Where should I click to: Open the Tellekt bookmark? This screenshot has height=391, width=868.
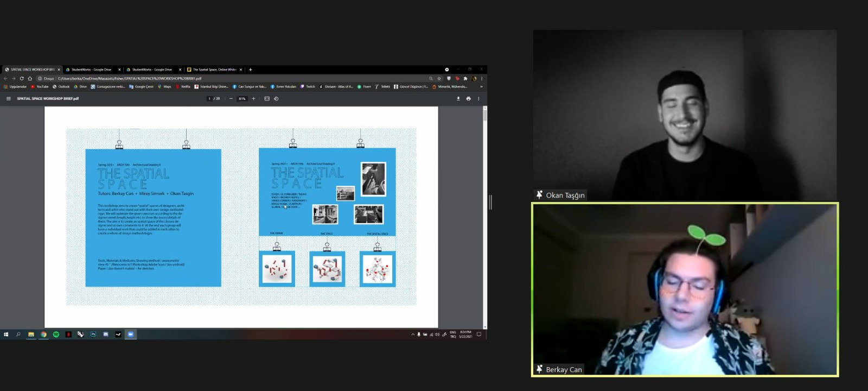382,86
